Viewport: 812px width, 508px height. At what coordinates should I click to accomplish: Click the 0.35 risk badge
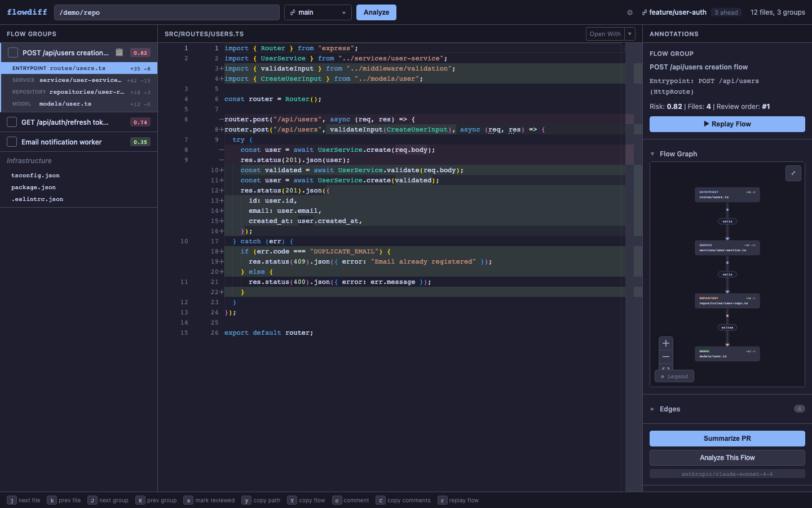coord(140,142)
